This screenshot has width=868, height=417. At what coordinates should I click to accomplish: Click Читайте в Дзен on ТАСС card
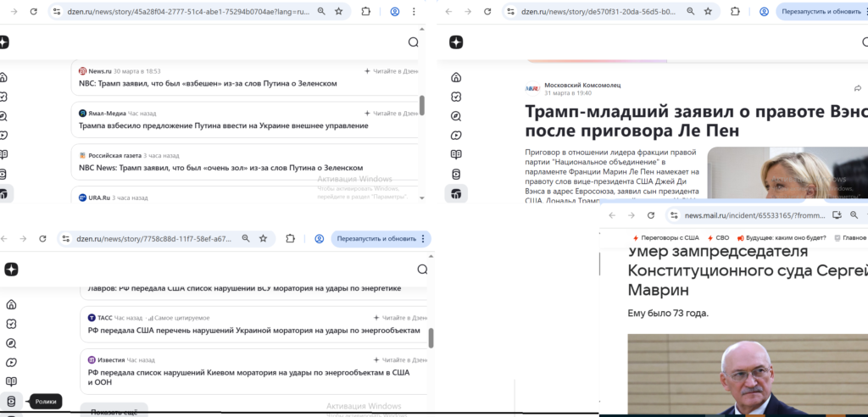point(401,318)
